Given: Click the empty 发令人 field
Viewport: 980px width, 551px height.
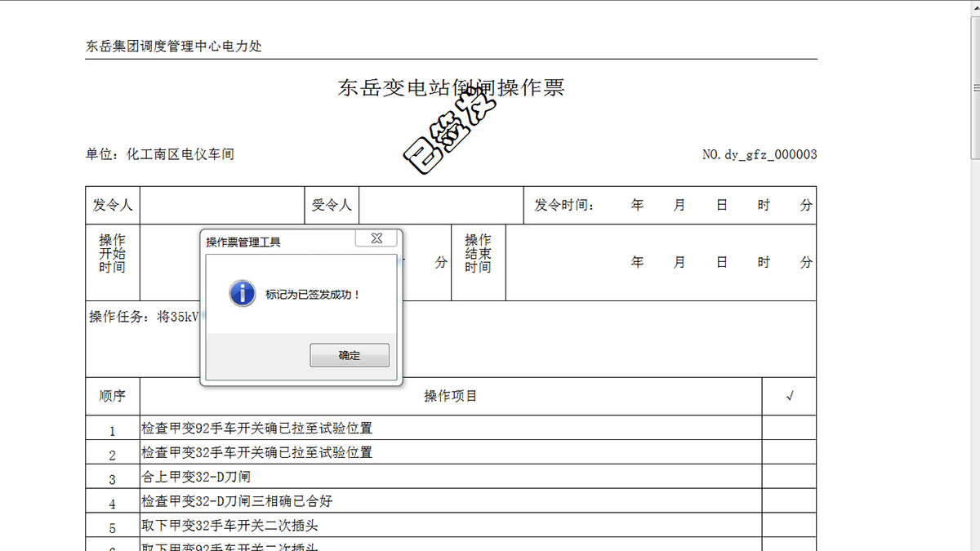Looking at the screenshot, I should 221,205.
